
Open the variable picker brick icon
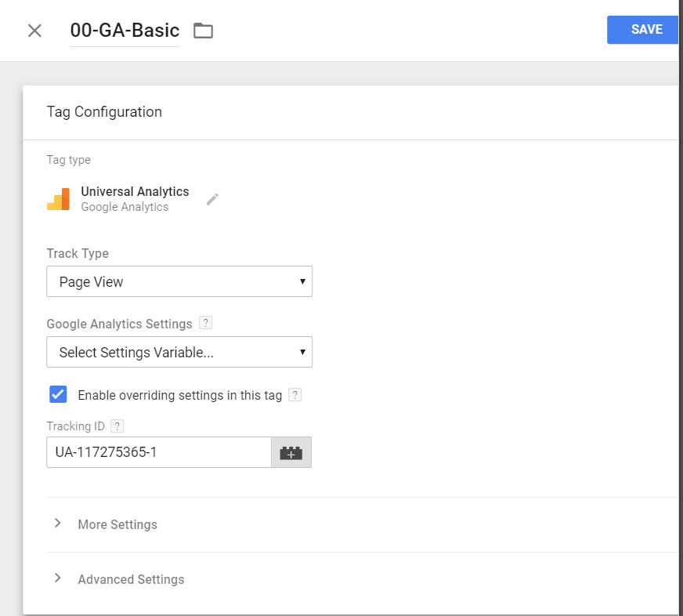[x=291, y=453]
